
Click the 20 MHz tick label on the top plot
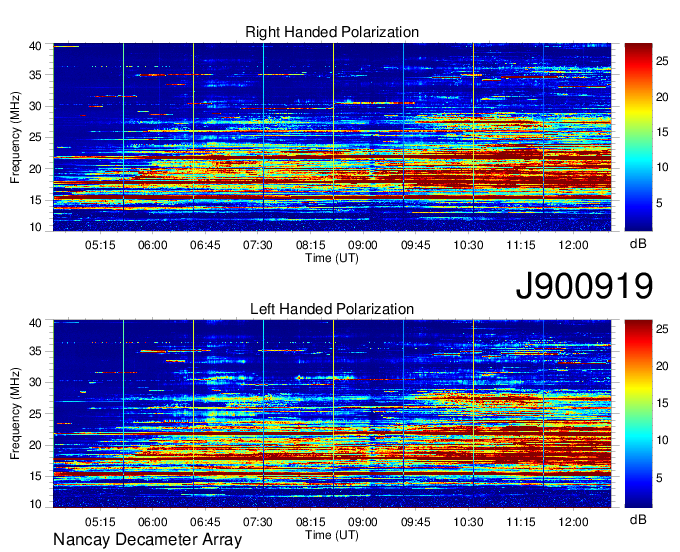[x=36, y=169]
